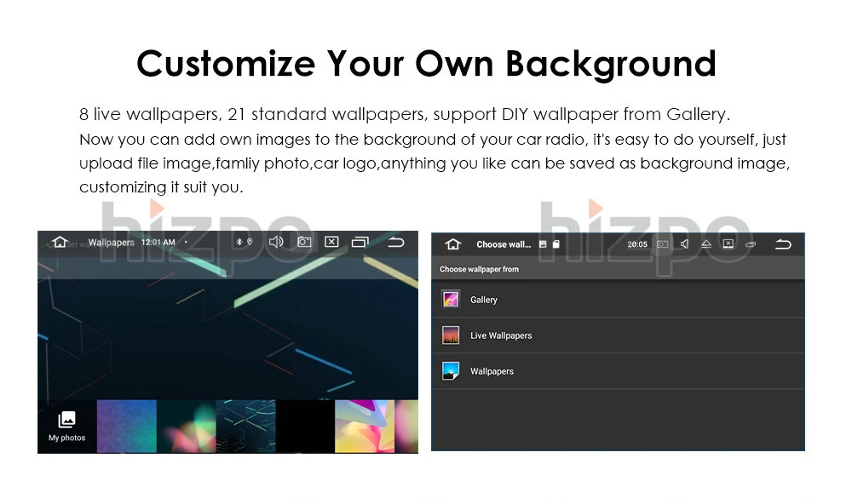Select colorful yellow-pink abstract wallpaper thumbnail

tap(365, 427)
